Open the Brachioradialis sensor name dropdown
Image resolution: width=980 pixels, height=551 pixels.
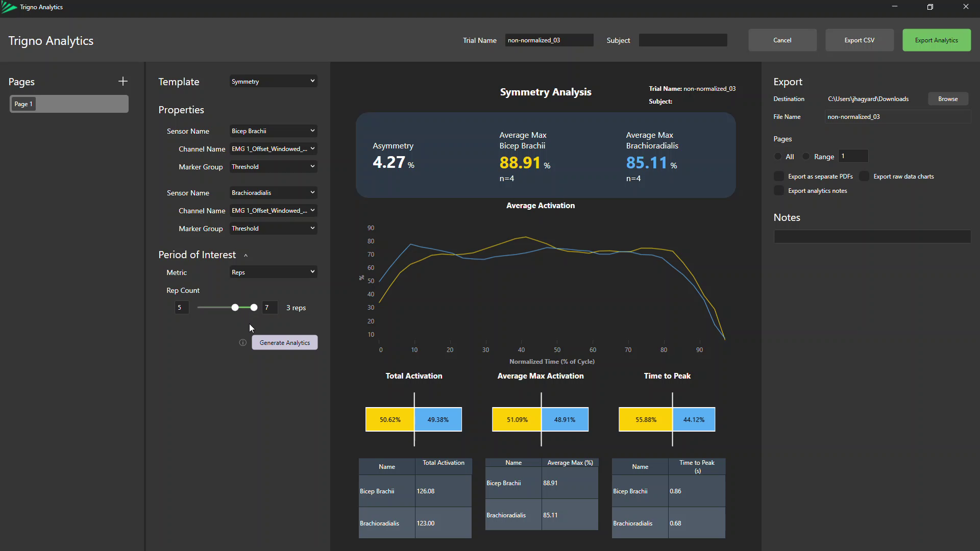click(273, 193)
